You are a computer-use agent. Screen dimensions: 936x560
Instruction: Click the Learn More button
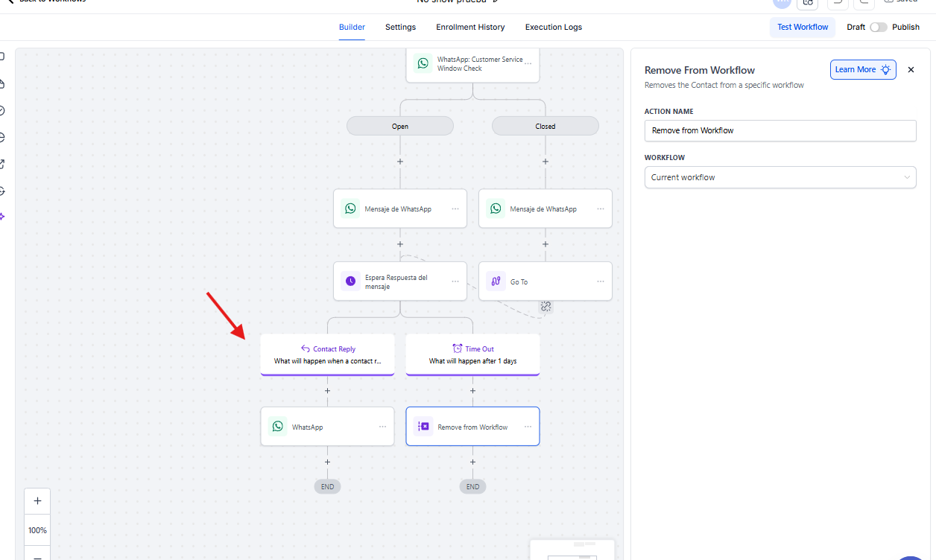pos(862,69)
